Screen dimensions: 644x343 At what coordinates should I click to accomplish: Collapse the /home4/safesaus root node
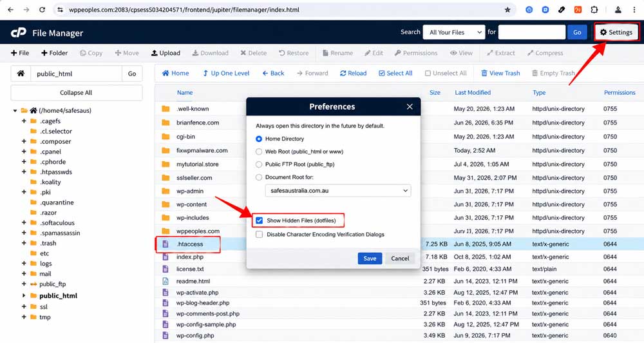coord(15,111)
